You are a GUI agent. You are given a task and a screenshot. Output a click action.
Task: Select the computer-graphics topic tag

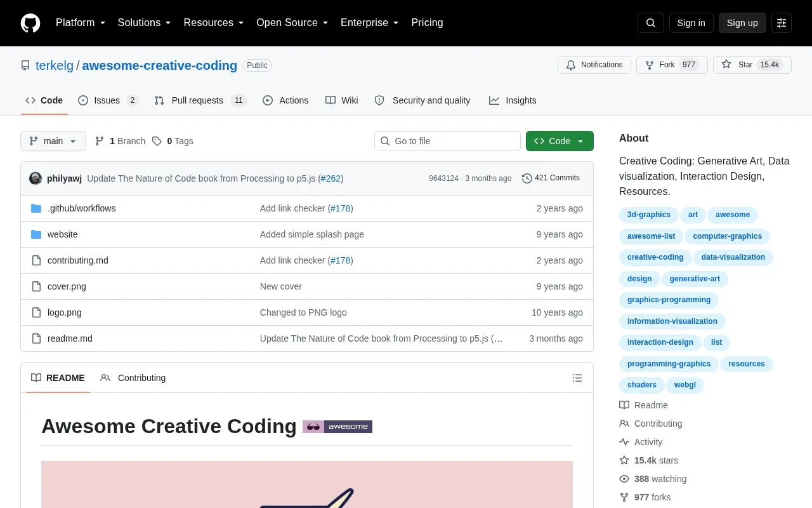pyautogui.click(x=728, y=236)
